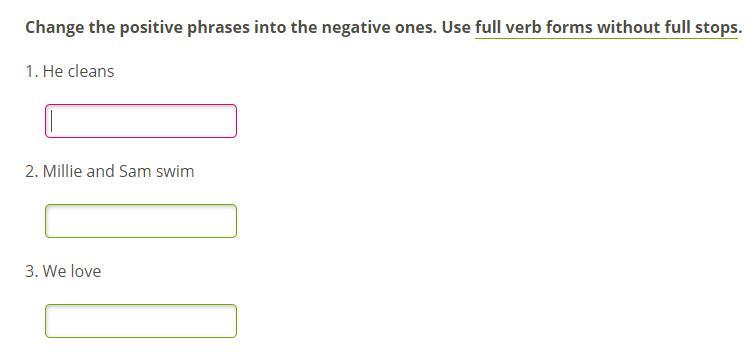Activate the answer field for "We love"
Image resolution: width=755 pixels, height=360 pixels.
click(141, 321)
